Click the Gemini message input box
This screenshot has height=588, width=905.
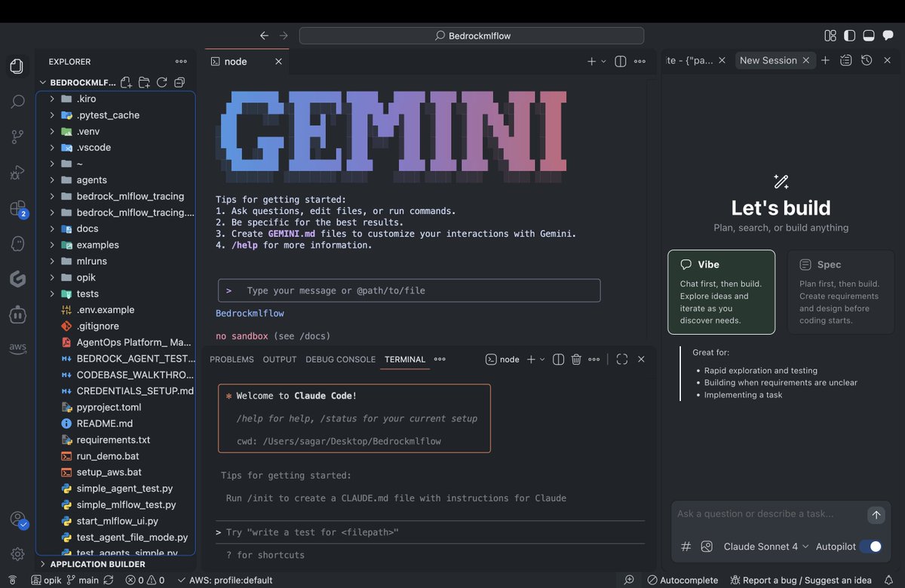point(410,290)
